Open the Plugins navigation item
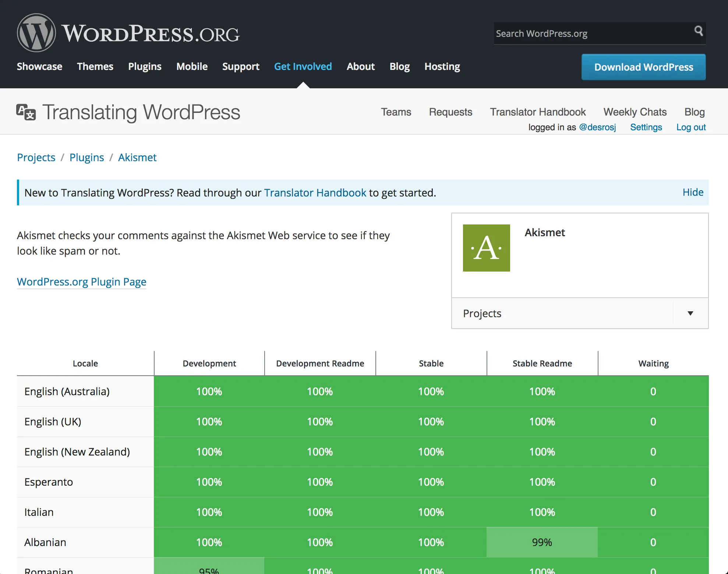This screenshot has height=574, width=728. 145,67
